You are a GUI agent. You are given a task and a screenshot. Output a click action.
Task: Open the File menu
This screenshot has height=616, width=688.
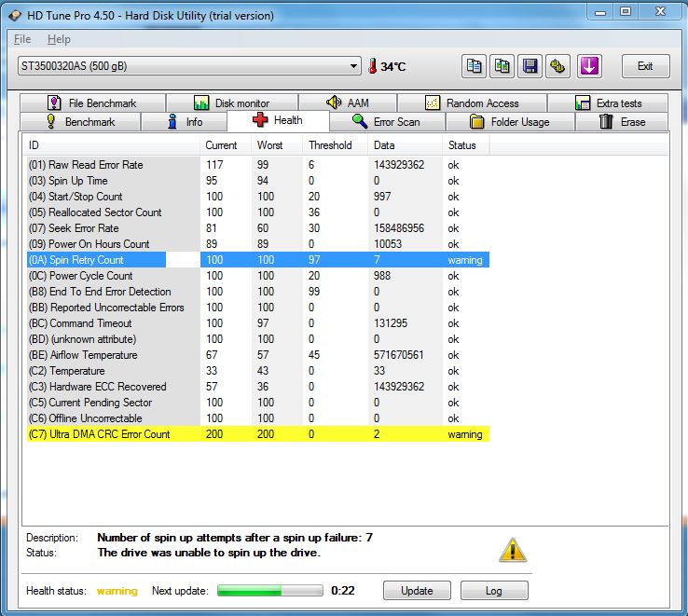[x=22, y=39]
